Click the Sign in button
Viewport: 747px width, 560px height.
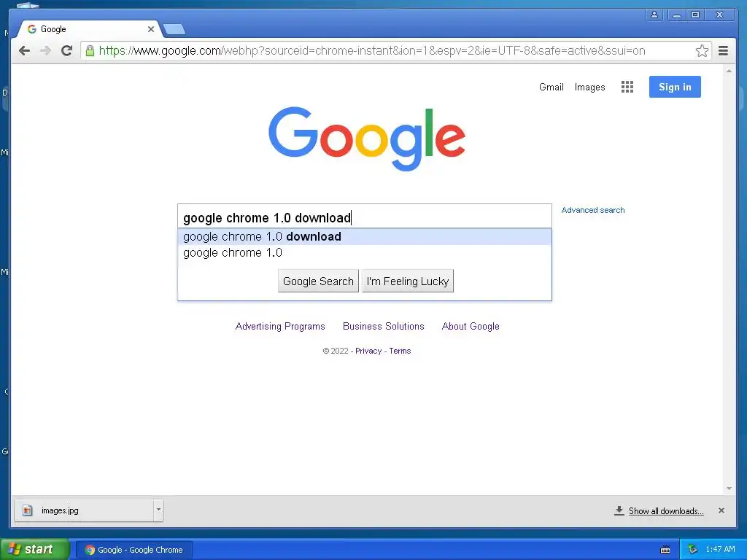[x=675, y=87]
